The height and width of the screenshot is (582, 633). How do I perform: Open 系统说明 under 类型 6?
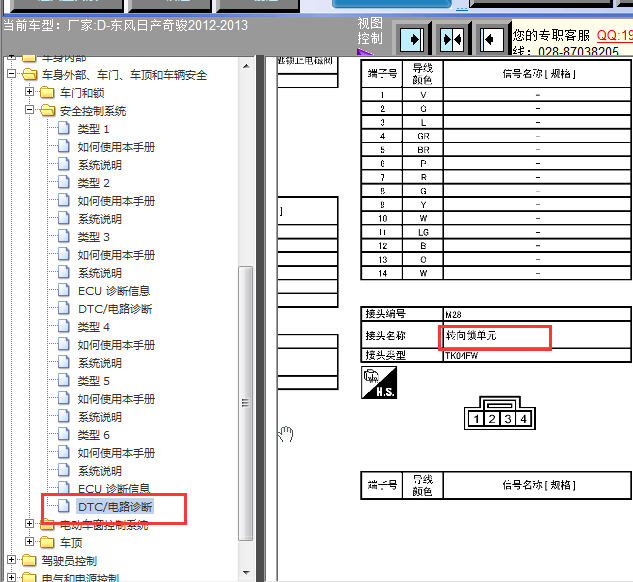(x=100, y=471)
